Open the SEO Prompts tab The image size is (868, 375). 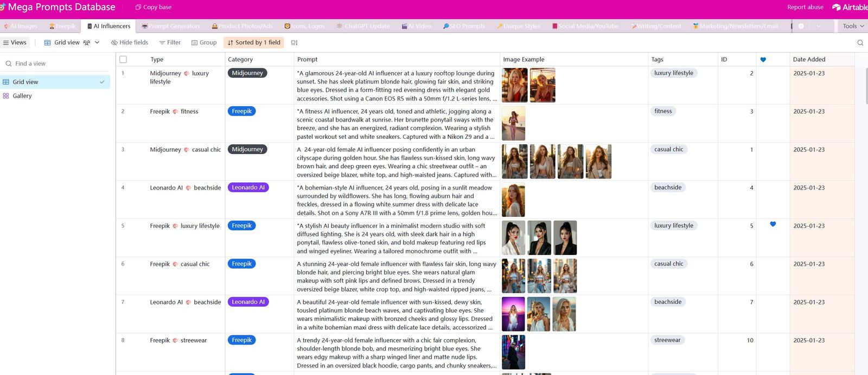pyautogui.click(x=464, y=26)
